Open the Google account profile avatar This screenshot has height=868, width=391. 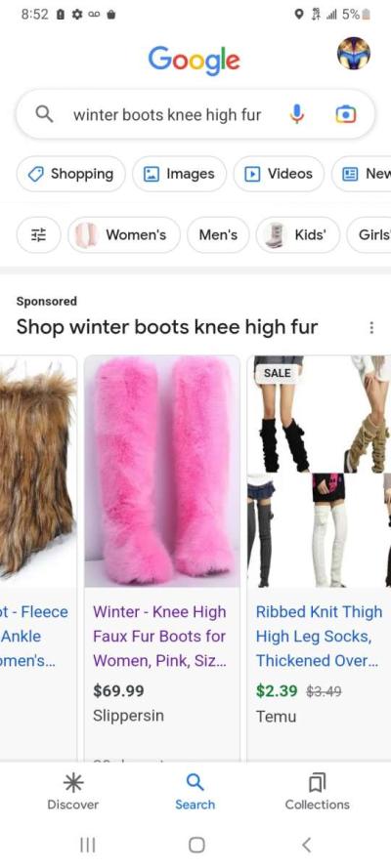353,53
